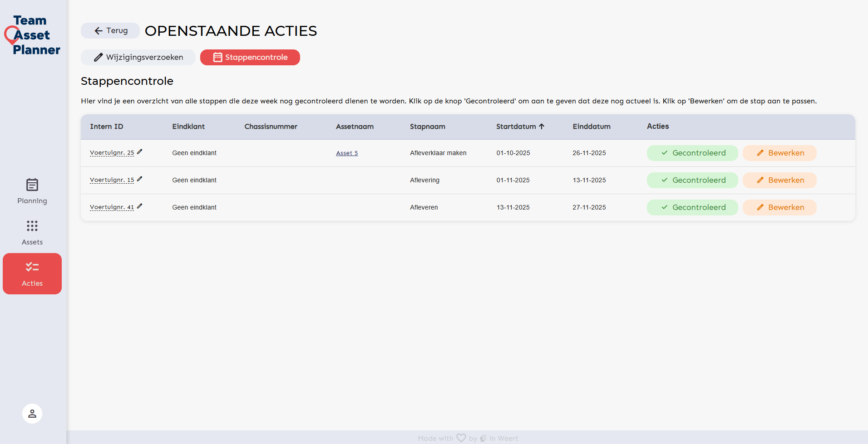The width and height of the screenshot is (868, 444).
Task: Click the Team Asset Planner logo
Action: 32,35
